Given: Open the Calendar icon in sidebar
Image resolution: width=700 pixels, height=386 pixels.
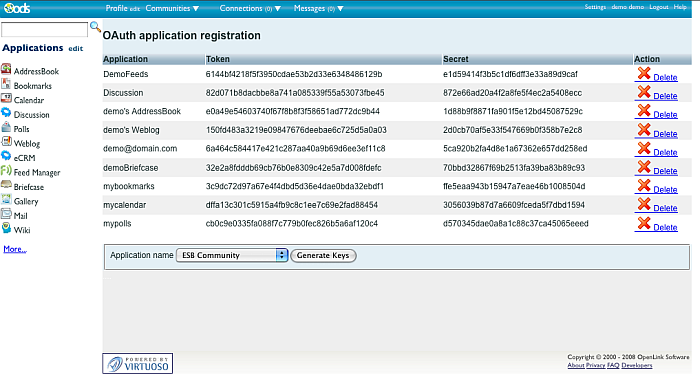Looking at the screenshot, I should click(6, 98).
